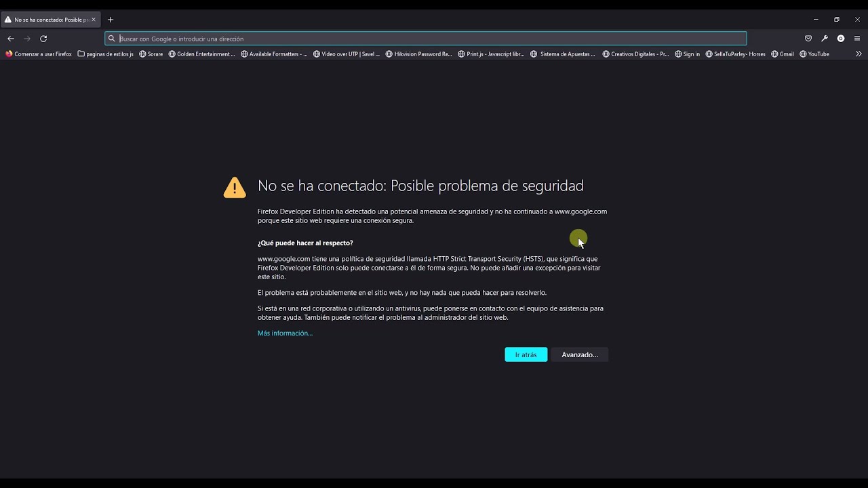Image resolution: width=868 pixels, height=488 pixels.
Task: Open SellaTuParley Horses bookmark
Action: (736, 54)
